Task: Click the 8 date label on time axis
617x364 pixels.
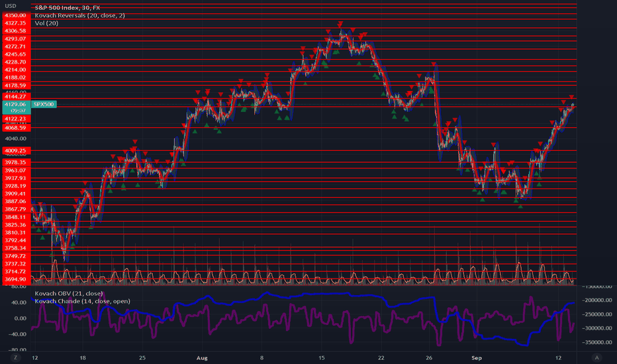Action: pos(261,357)
